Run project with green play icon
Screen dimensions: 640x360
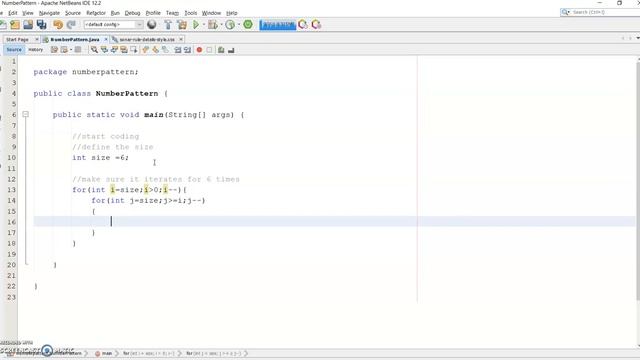click(x=196, y=24)
